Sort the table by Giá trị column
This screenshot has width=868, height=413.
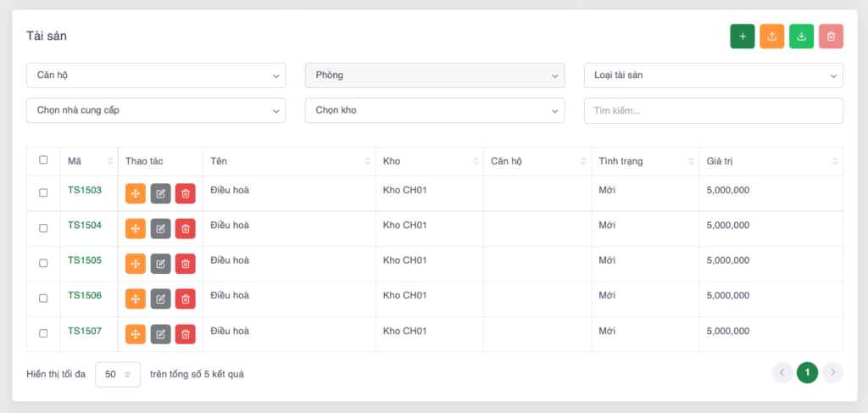click(771, 161)
